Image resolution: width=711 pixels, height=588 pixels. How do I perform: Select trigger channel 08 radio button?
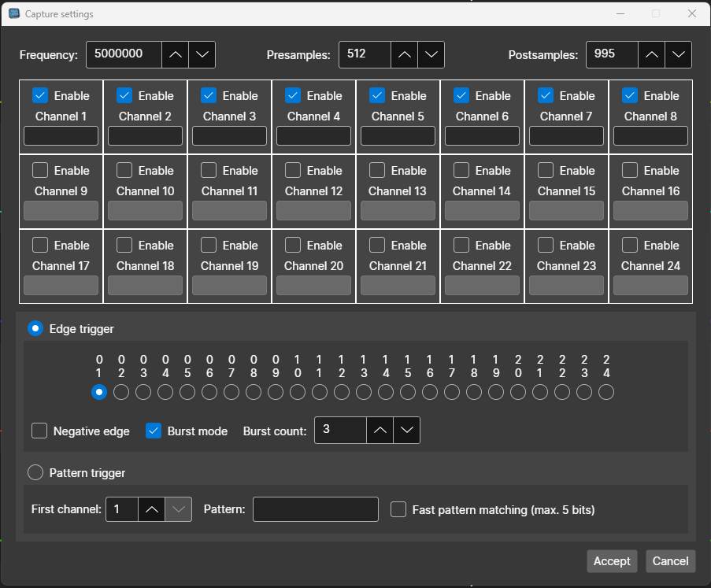(254, 392)
